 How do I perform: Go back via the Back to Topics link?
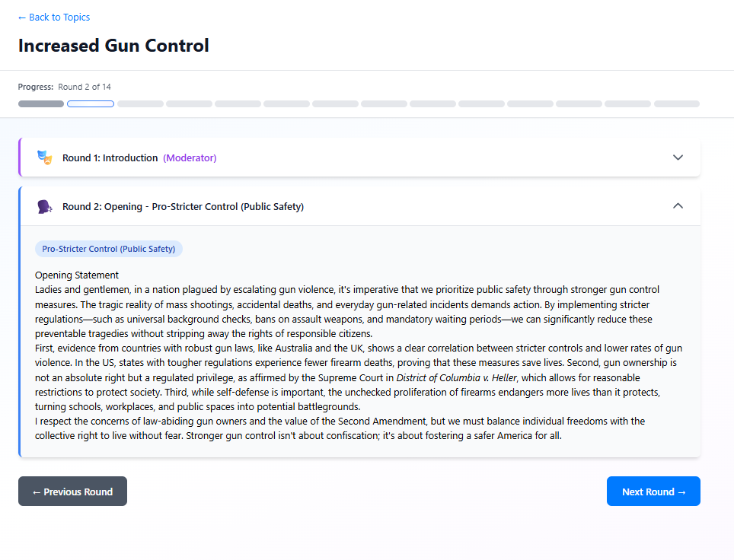(53, 17)
